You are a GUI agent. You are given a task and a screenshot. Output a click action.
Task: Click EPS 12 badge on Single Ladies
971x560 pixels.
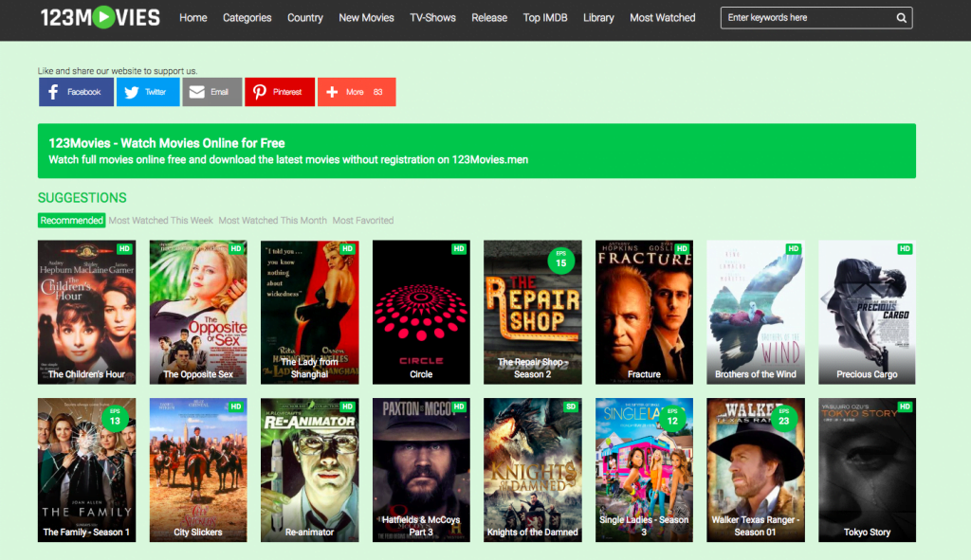(672, 420)
